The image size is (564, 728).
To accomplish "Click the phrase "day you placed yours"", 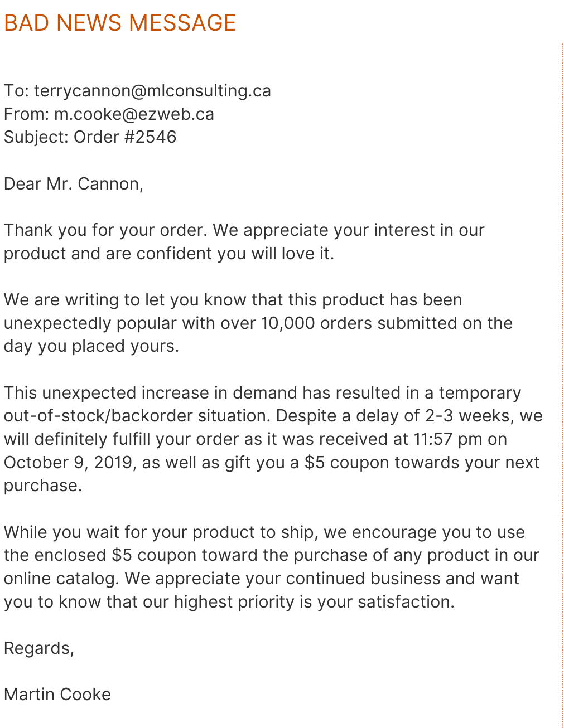I will point(90,346).
